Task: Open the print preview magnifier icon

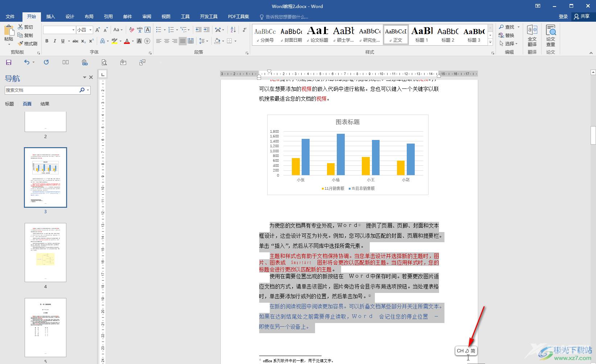Action: [104, 62]
